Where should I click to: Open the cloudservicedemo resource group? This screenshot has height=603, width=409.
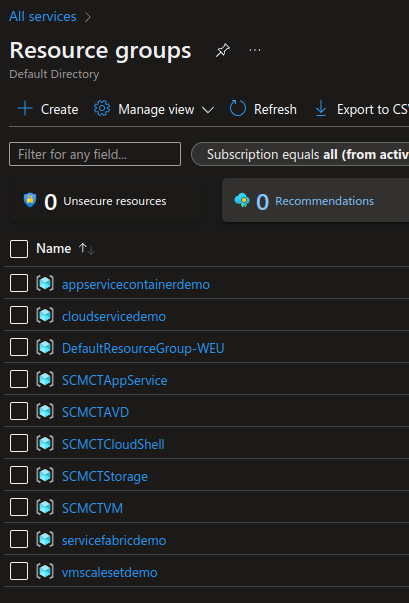[x=114, y=316]
